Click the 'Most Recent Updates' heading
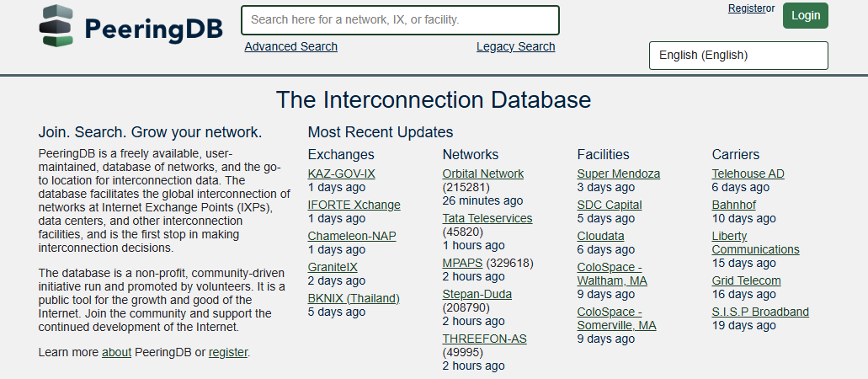Screen dimensions: 868x379 coord(381,132)
